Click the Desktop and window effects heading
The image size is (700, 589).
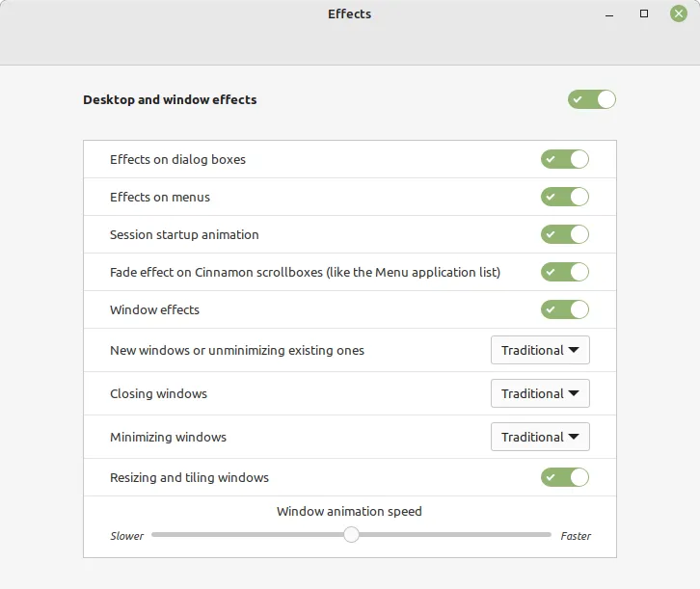170,99
